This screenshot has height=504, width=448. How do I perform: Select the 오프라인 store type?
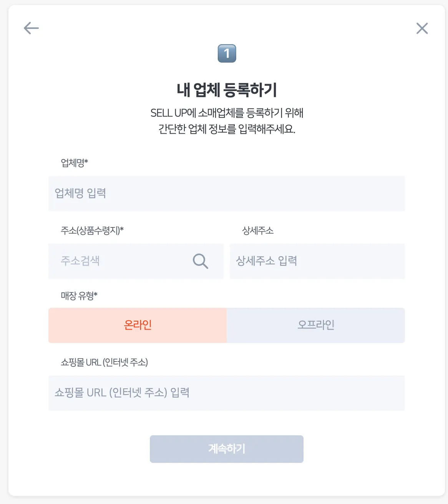[316, 325]
